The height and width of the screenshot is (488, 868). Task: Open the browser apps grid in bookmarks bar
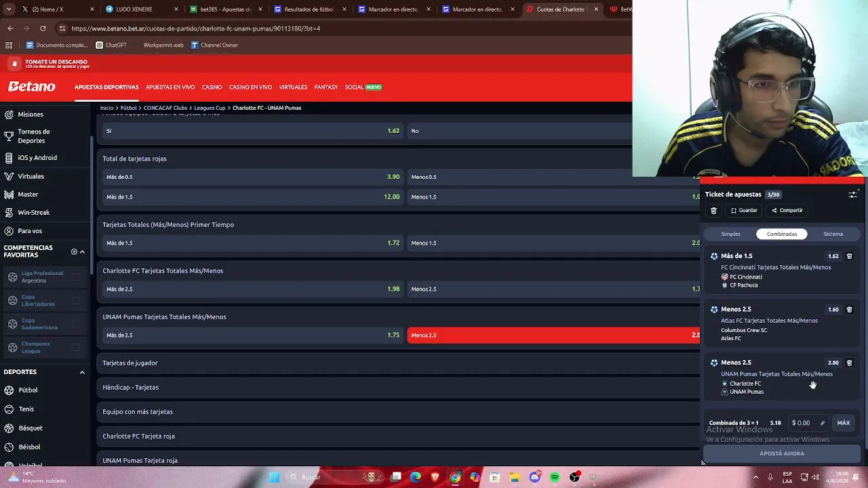pos(9,45)
